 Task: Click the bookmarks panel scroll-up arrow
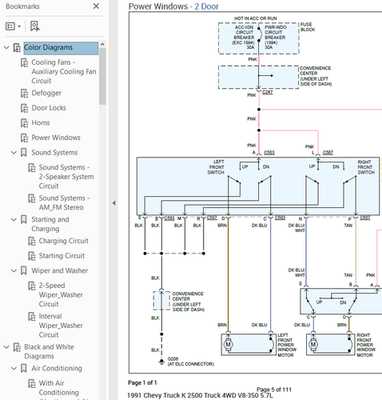pyautogui.click(x=102, y=44)
